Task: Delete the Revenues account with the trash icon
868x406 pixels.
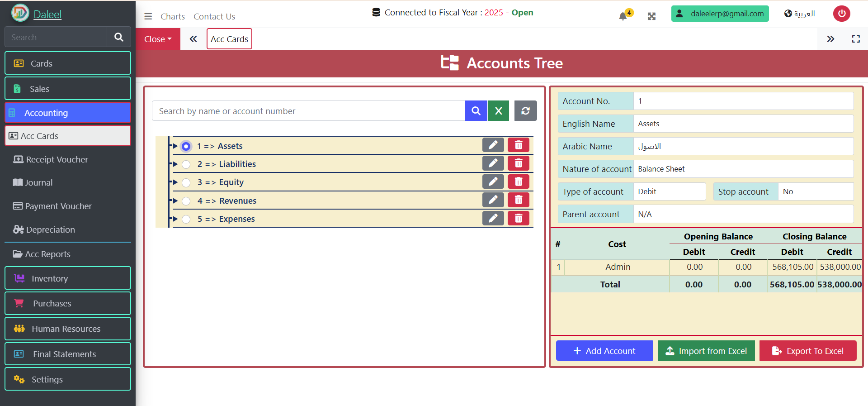Action: (519, 200)
